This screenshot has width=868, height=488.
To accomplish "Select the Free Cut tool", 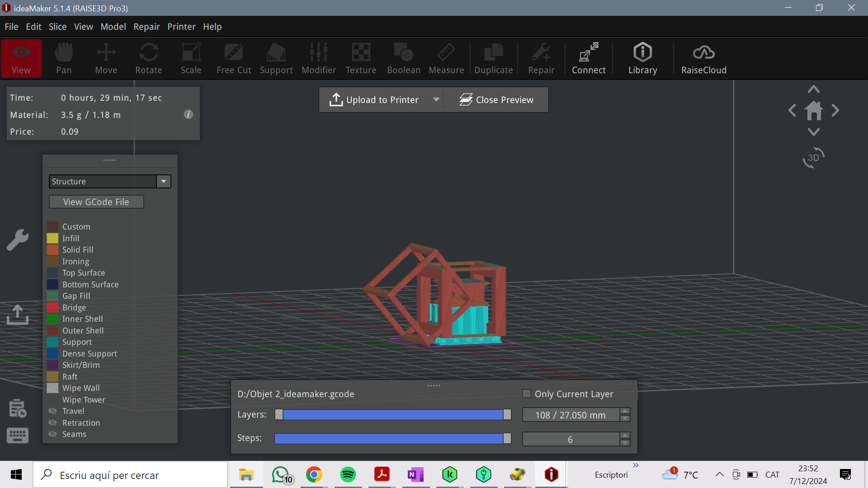I will coord(234,58).
